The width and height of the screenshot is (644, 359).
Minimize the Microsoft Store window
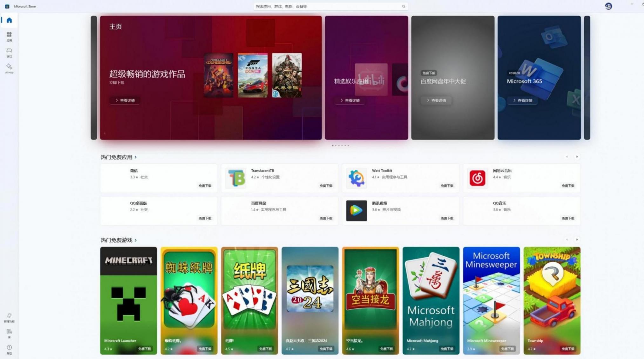(632, 4)
